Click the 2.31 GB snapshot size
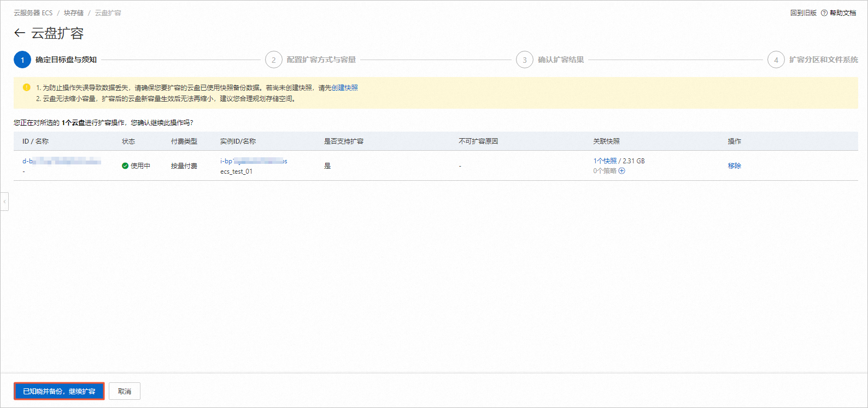 pos(634,161)
